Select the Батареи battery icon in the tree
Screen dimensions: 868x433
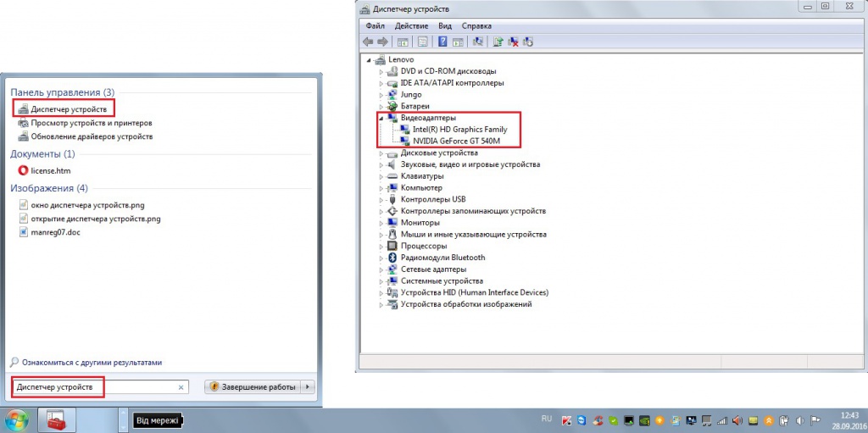point(392,106)
